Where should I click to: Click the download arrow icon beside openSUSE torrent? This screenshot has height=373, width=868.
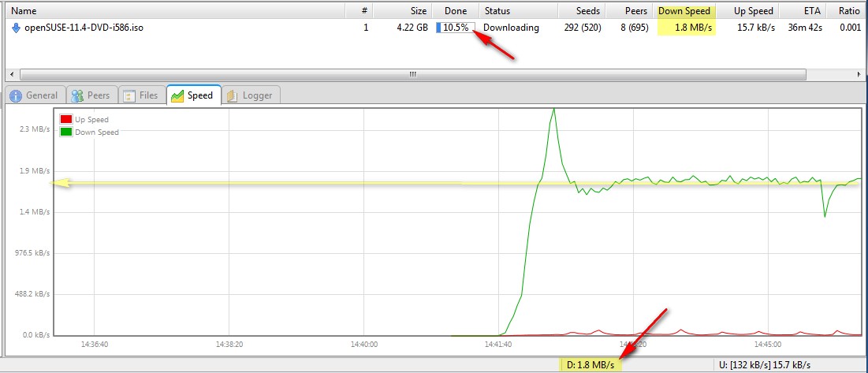click(x=16, y=28)
